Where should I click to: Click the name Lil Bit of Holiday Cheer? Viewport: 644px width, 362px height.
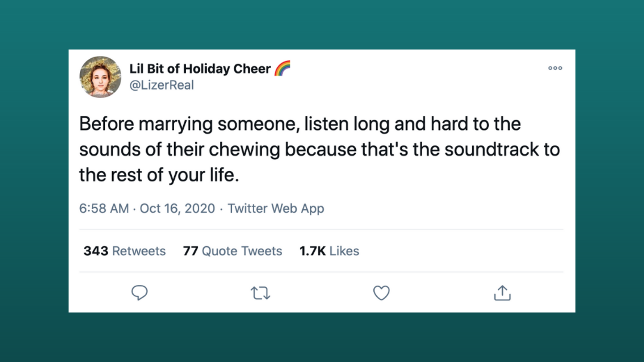pyautogui.click(x=200, y=69)
